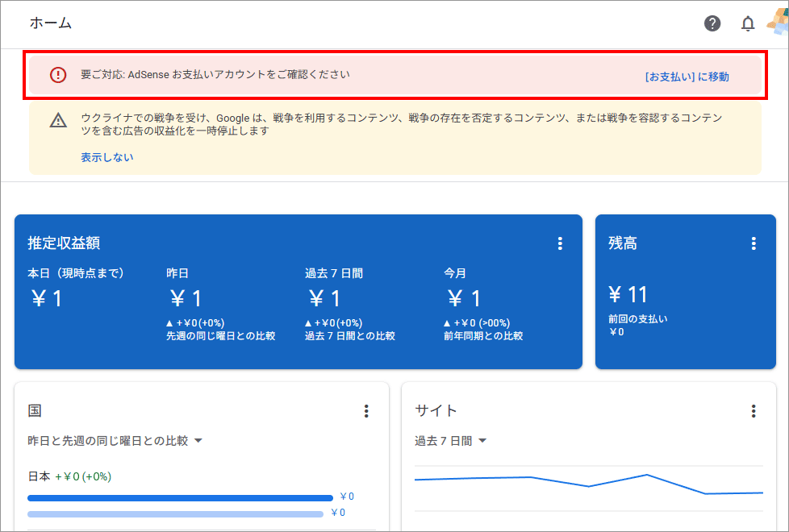Click the AdSense payment account alert message

215,74
